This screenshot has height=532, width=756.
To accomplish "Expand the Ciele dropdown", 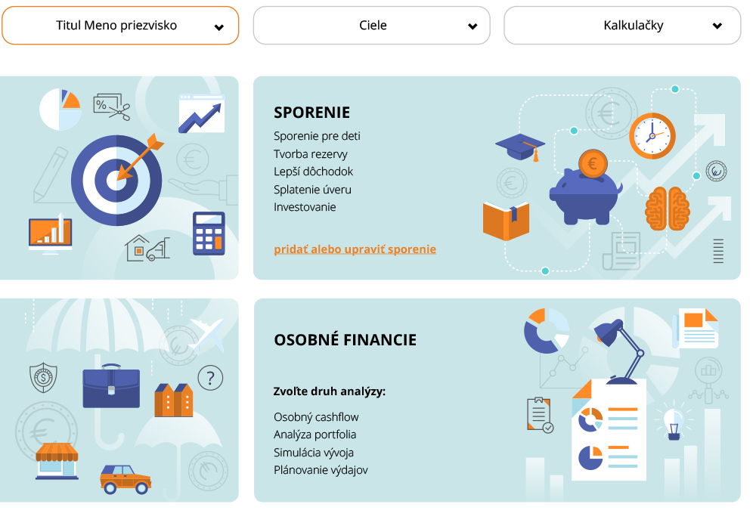I will pos(371,25).
